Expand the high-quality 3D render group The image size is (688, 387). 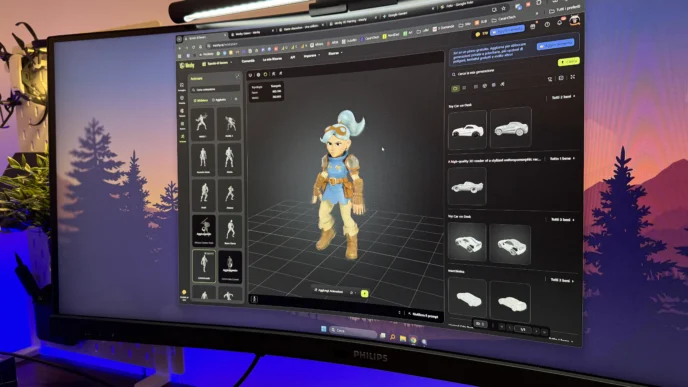click(562, 158)
